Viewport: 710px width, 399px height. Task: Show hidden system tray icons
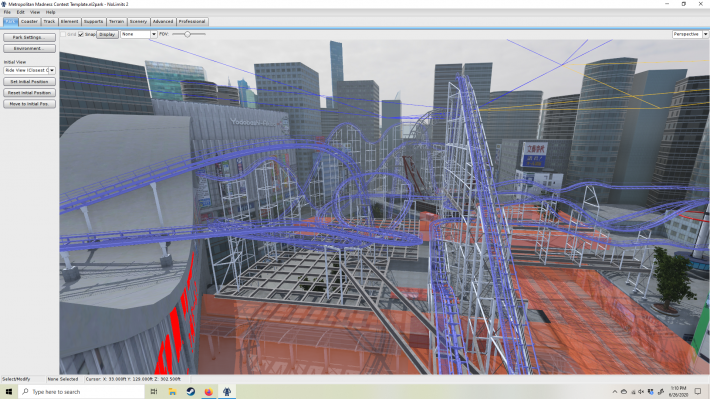point(614,392)
